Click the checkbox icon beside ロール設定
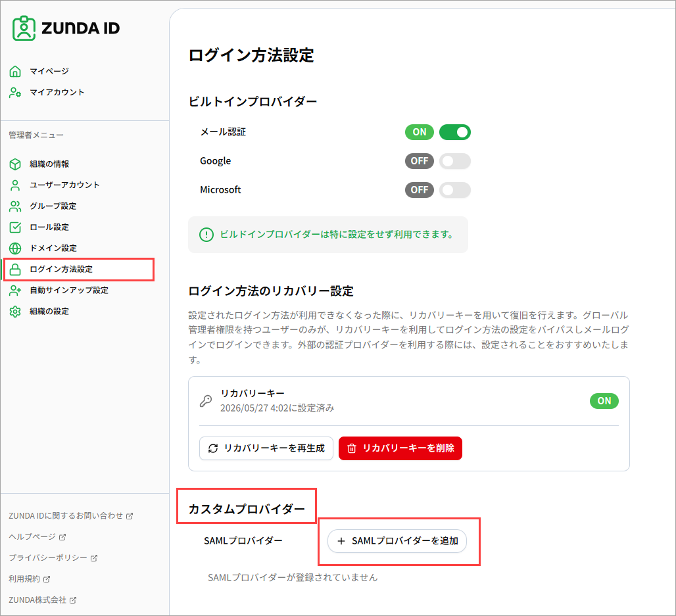 click(15, 227)
